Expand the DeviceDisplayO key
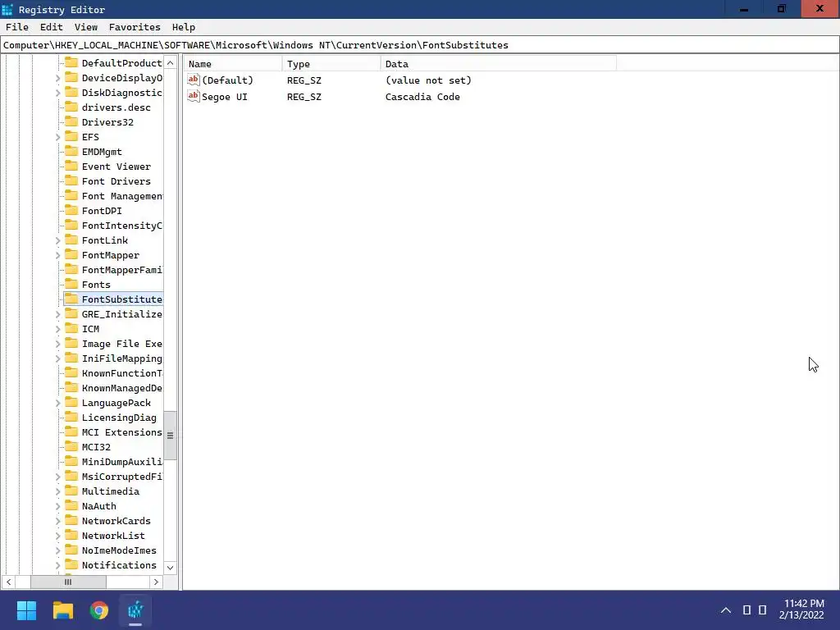The height and width of the screenshot is (630, 840). coord(58,78)
